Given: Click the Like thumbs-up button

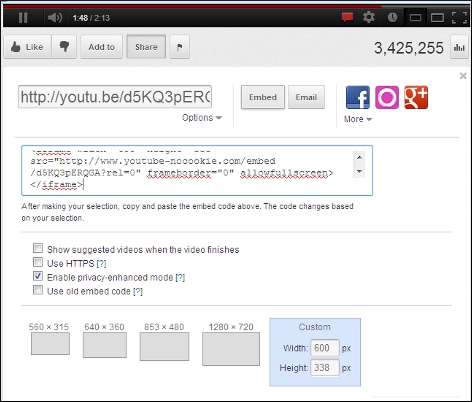Looking at the screenshot, I should click(x=28, y=47).
